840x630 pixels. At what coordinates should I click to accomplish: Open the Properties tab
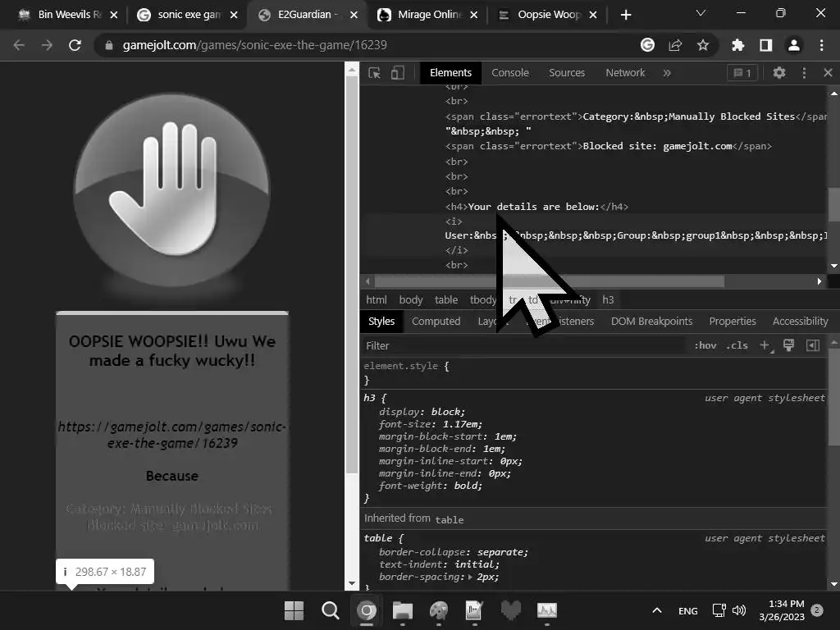(733, 321)
